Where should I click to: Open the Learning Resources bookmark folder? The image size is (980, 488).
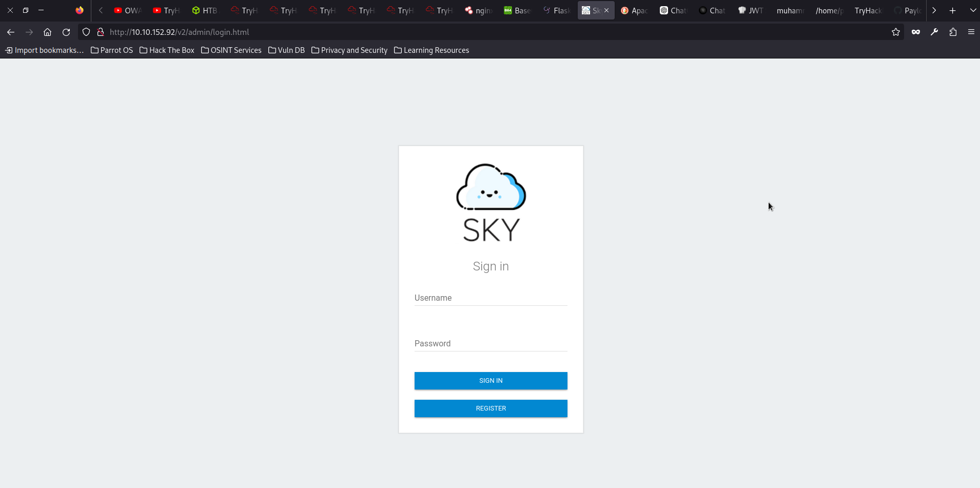[432, 50]
